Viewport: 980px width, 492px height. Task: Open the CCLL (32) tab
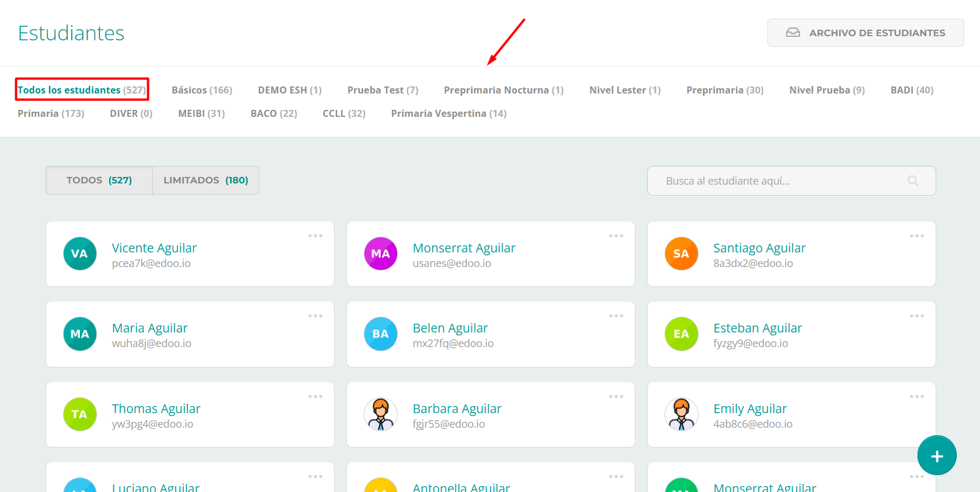tap(344, 113)
